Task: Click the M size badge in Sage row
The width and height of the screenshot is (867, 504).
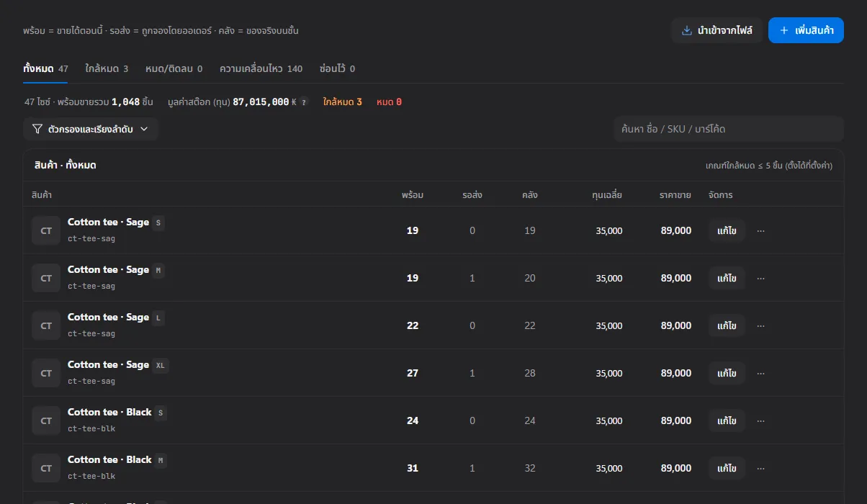Action: pos(158,271)
